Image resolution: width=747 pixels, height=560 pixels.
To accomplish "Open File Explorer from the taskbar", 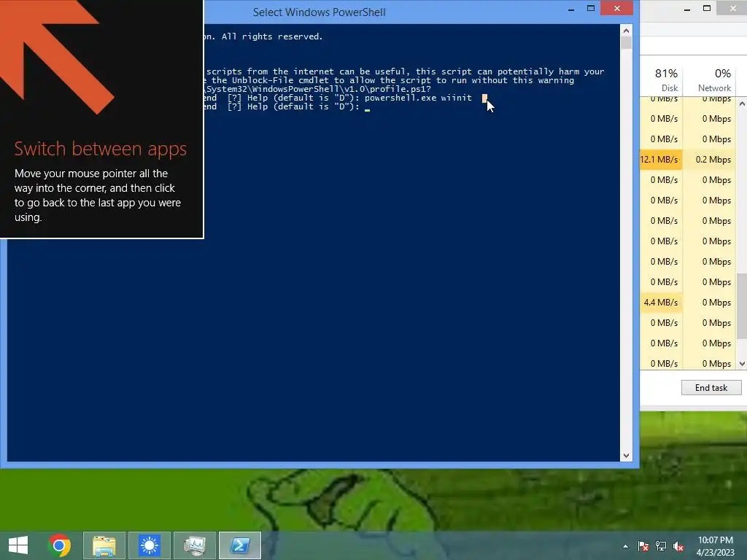I will click(104, 545).
